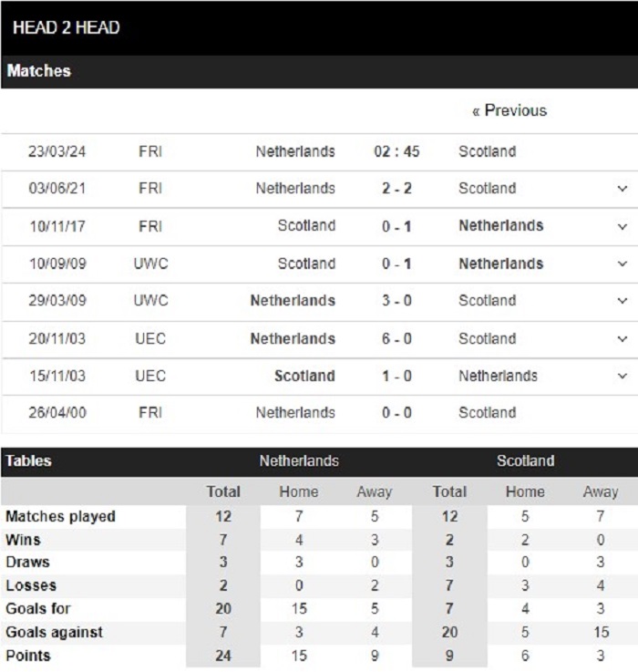Click the 0 - 0 score from 26/04/00
638x672 pixels.
(x=396, y=413)
